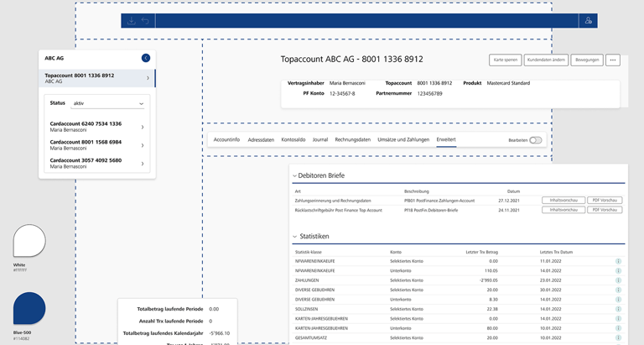Open the Status aktiv dropdown

click(107, 103)
